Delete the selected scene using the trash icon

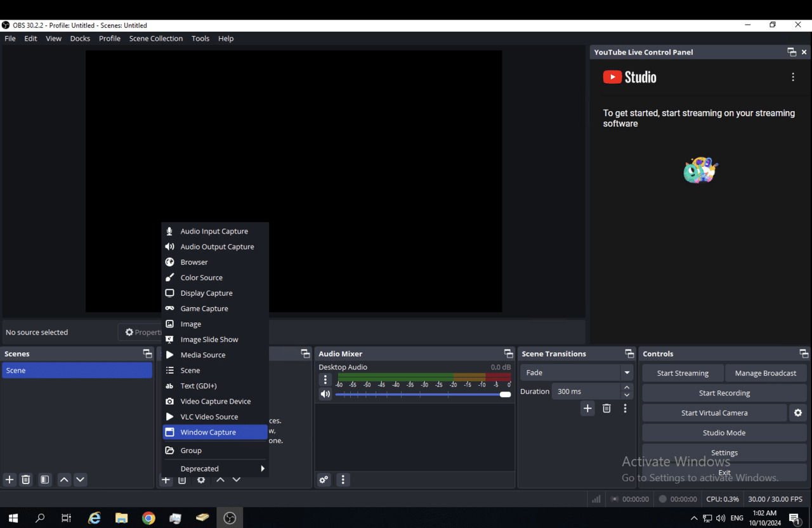pos(25,480)
